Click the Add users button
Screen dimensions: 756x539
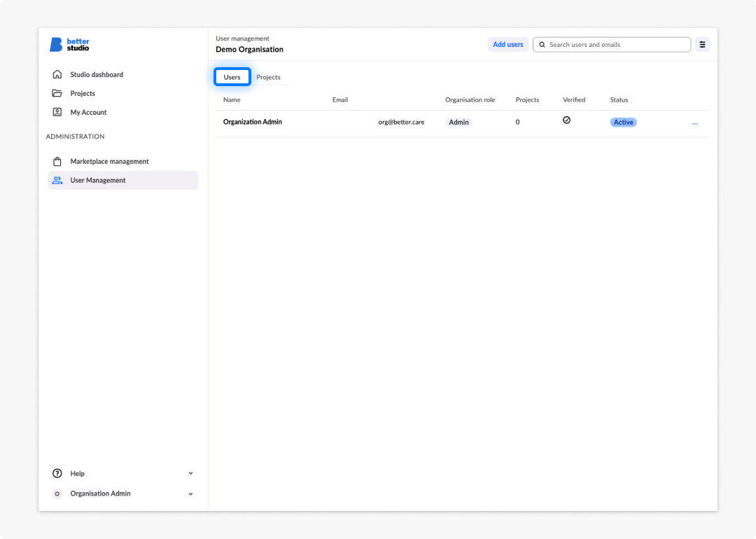[x=507, y=44]
